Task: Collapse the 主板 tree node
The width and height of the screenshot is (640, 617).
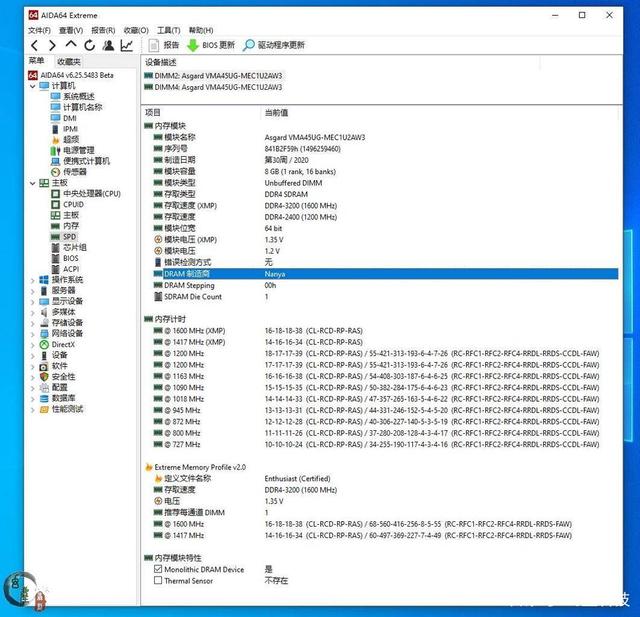Action: (x=33, y=183)
